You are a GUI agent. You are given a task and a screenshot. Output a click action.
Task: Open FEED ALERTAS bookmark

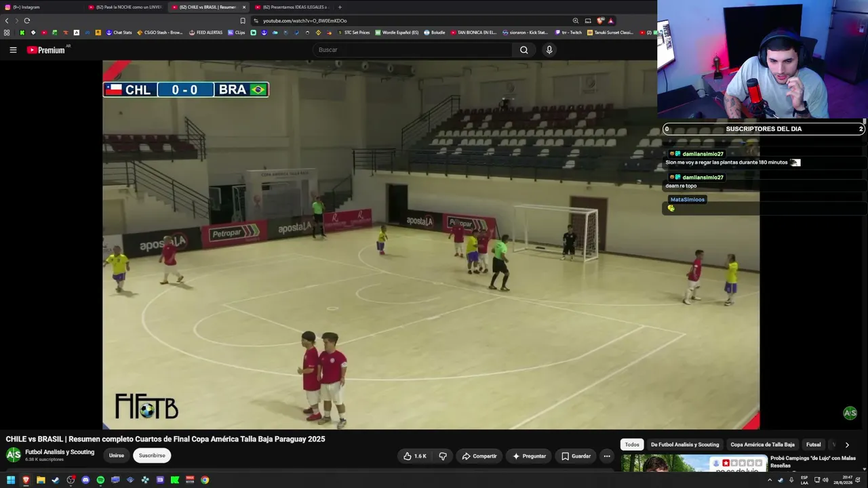(x=206, y=33)
